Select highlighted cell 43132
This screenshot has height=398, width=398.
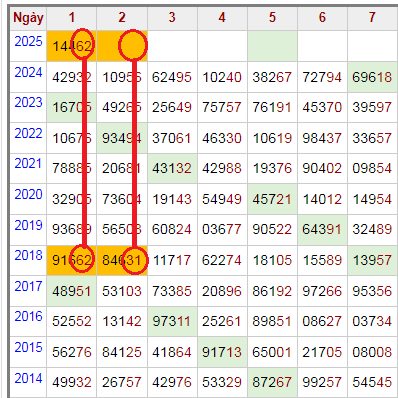tap(172, 168)
